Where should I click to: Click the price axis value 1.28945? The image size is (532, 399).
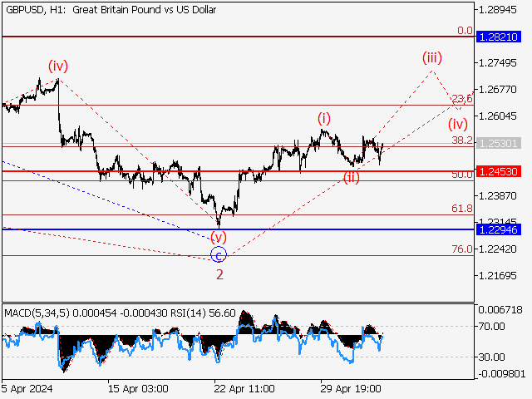(x=497, y=10)
